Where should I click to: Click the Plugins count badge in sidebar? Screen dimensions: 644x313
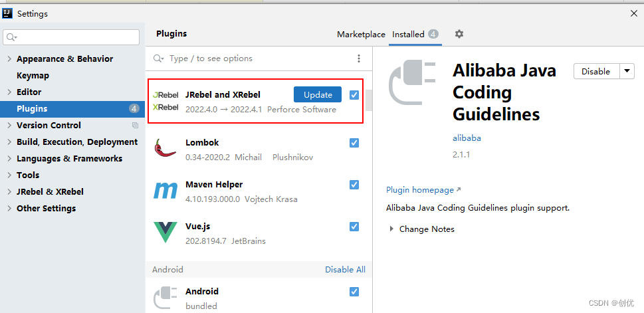pos(134,109)
